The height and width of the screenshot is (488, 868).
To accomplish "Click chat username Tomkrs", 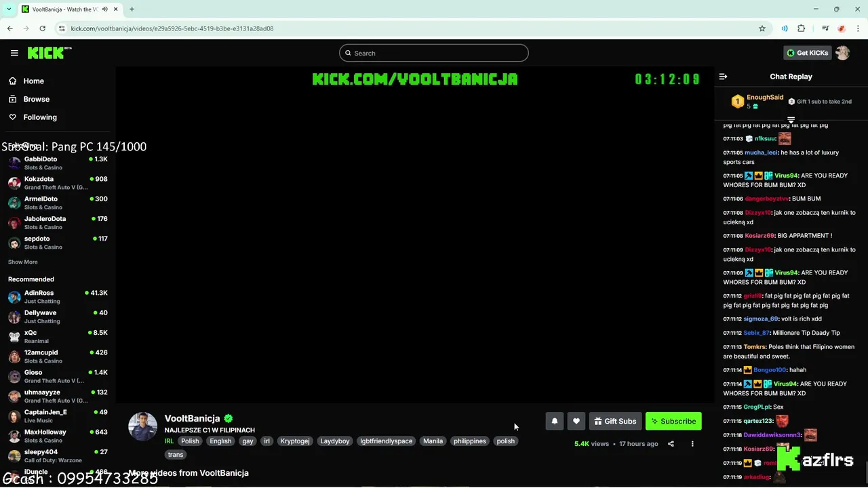I will point(754,347).
